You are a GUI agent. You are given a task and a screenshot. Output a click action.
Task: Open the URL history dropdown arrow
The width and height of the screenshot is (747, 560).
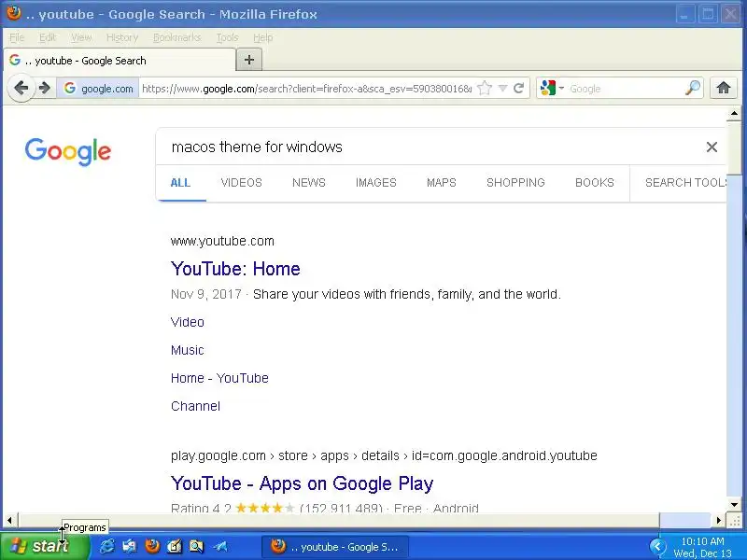point(502,88)
